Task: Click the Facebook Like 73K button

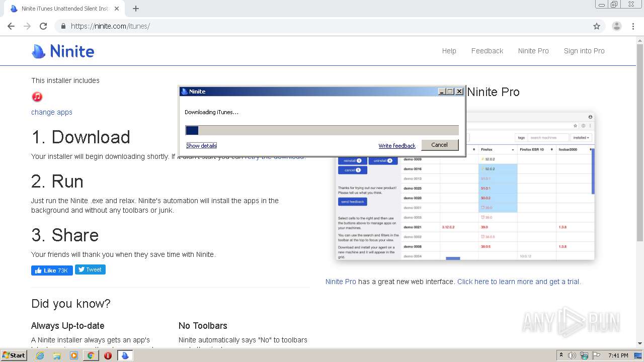Action: pyautogui.click(x=52, y=270)
